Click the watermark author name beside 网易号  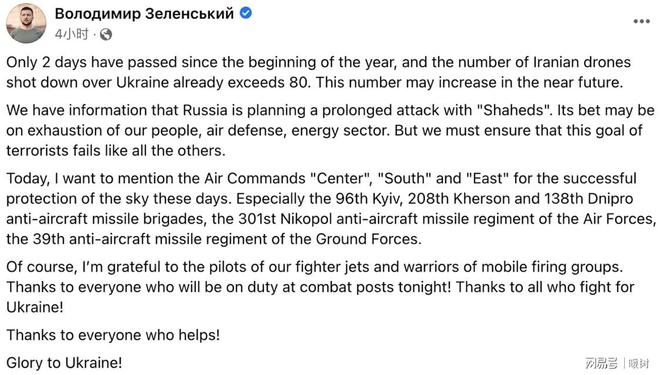tap(639, 363)
